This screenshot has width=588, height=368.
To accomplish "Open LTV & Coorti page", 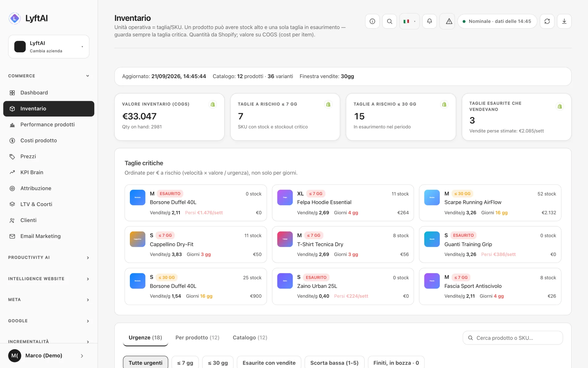I will click(49, 204).
